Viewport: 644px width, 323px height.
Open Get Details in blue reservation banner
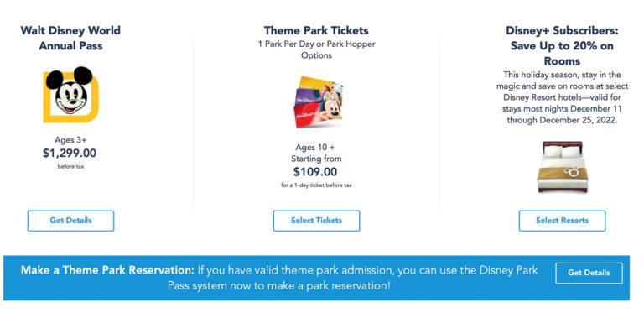click(589, 273)
